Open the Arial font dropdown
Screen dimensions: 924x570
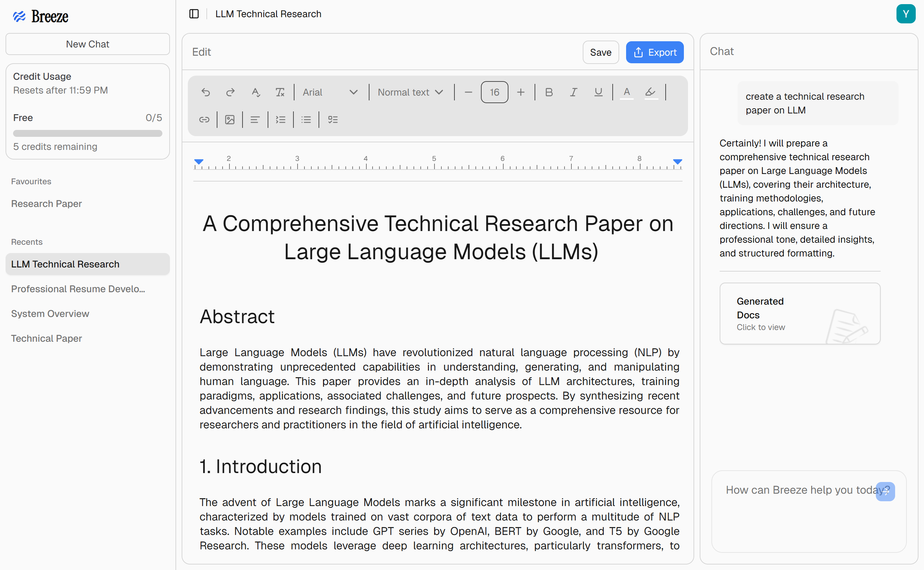pos(330,92)
